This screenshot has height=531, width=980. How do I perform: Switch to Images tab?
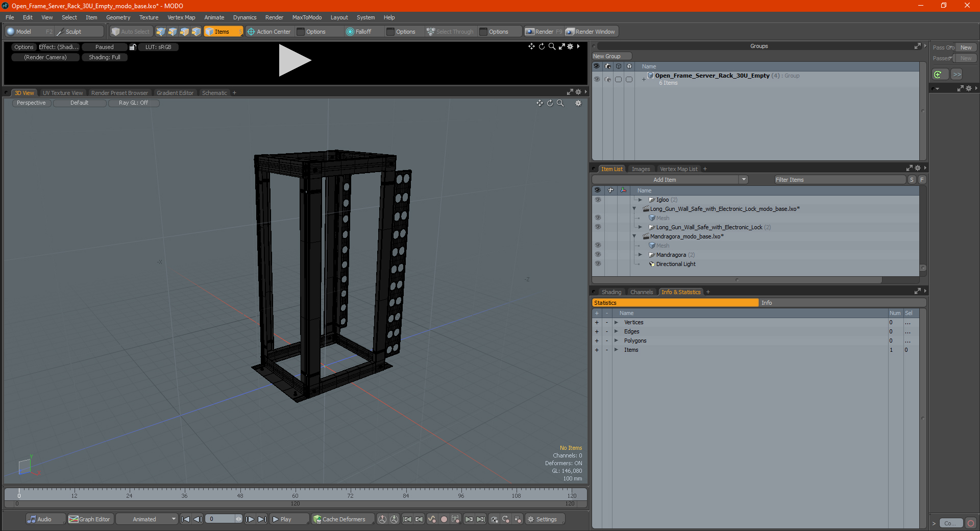click(641, 169)
